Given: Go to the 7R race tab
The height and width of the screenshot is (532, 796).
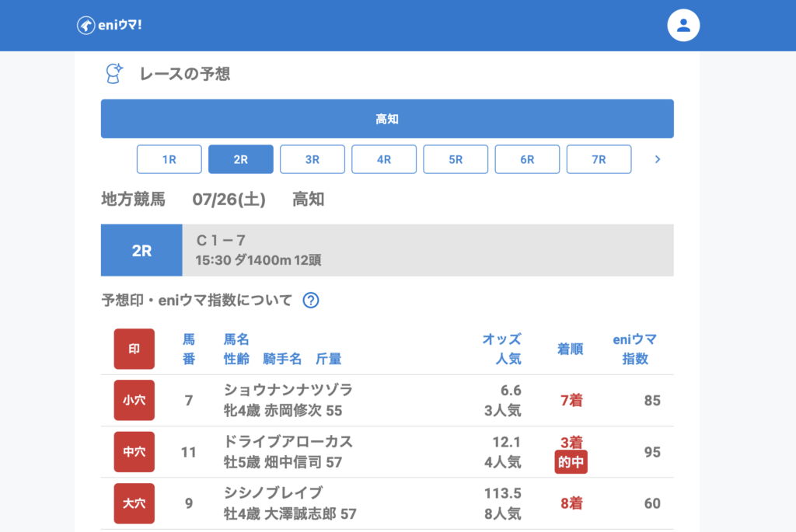Looking at the screenshot, I should click(599, 159).
